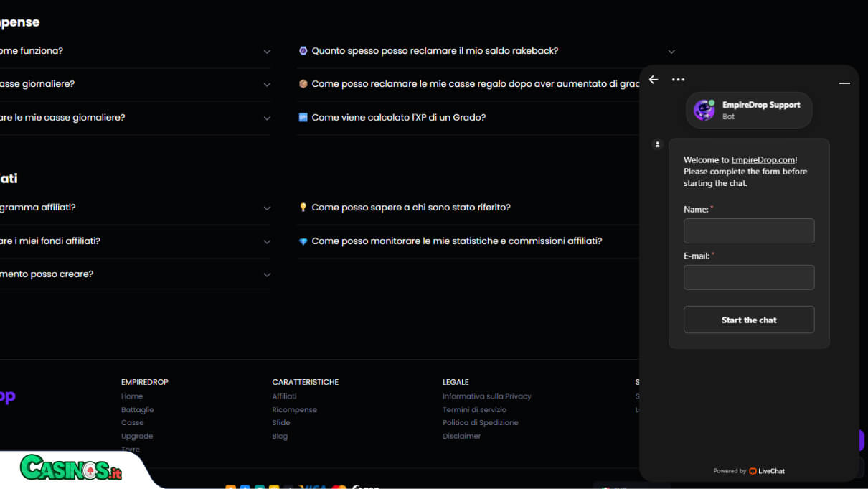Click the 'Powered by' text in chat footer

(x=730, y=471)
